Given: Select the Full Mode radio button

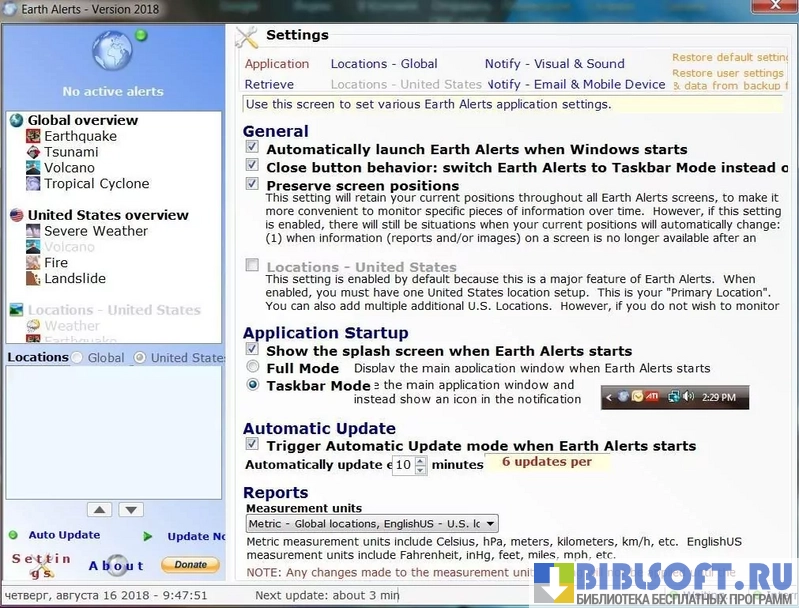Looking at the screenshot, I should [253, 368].
